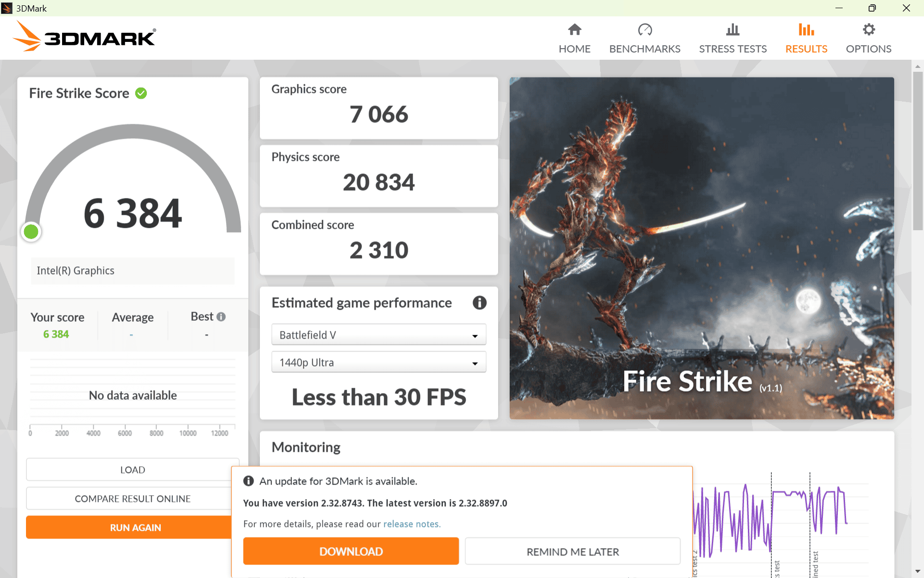Click the Home house icon

click(x=575, y=30)
